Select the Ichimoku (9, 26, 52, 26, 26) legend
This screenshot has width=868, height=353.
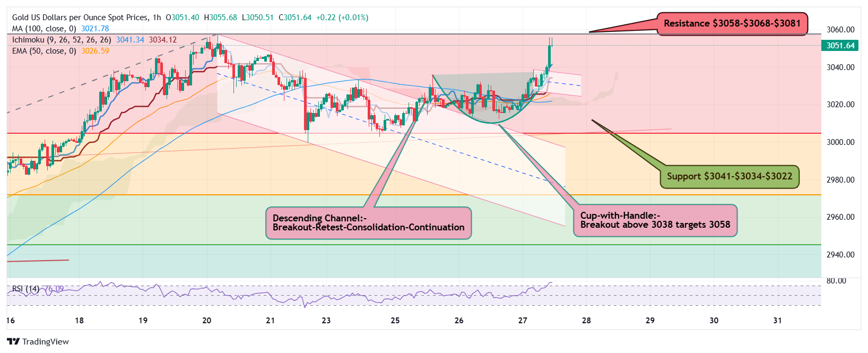coord(62,40)
